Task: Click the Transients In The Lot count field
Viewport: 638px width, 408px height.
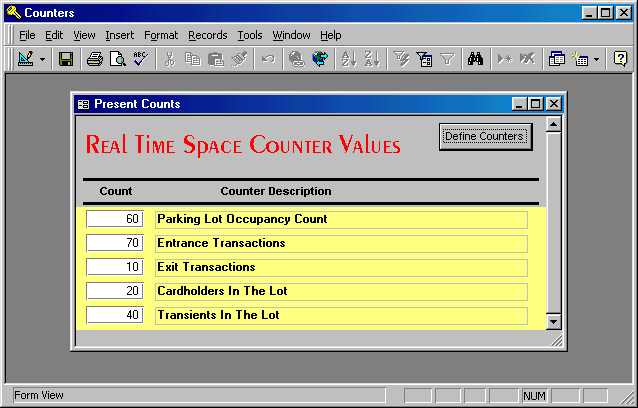Action: (115, 315)
